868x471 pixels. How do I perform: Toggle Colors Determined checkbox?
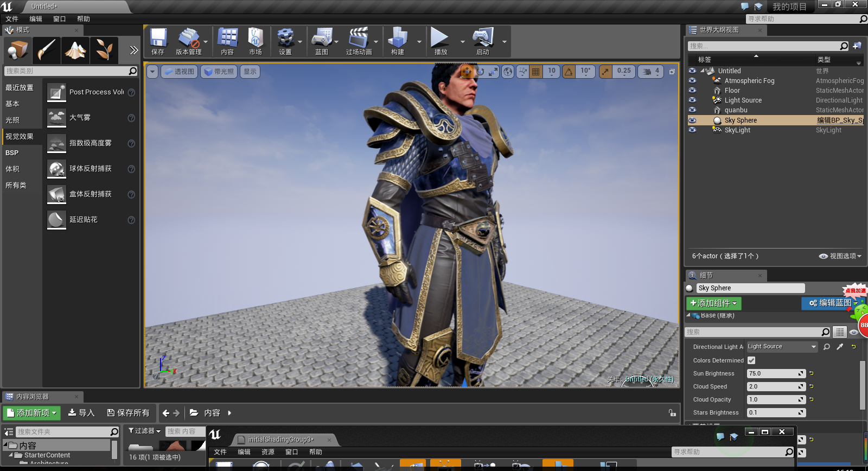tap(751, 360)
